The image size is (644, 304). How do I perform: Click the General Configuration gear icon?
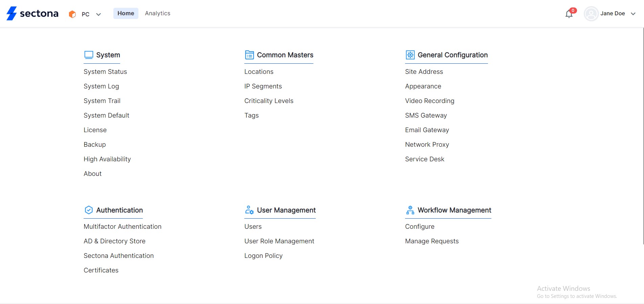coord(410,55)
